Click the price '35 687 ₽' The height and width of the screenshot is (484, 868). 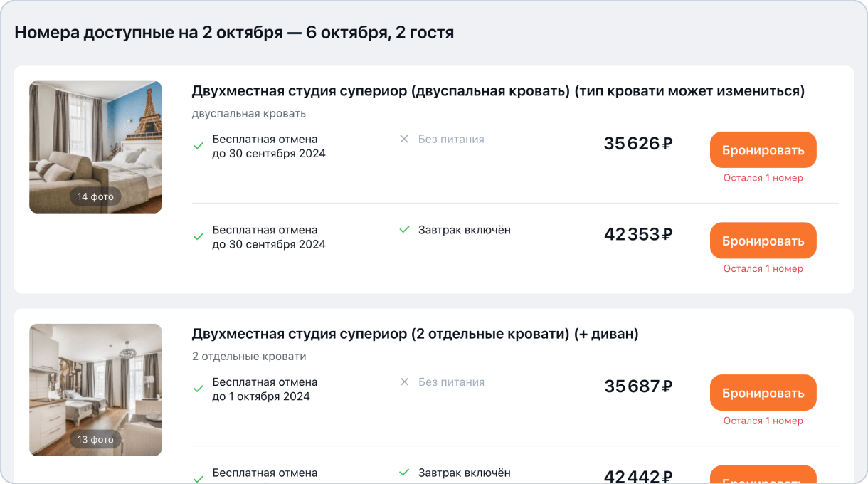pos(638,386)
